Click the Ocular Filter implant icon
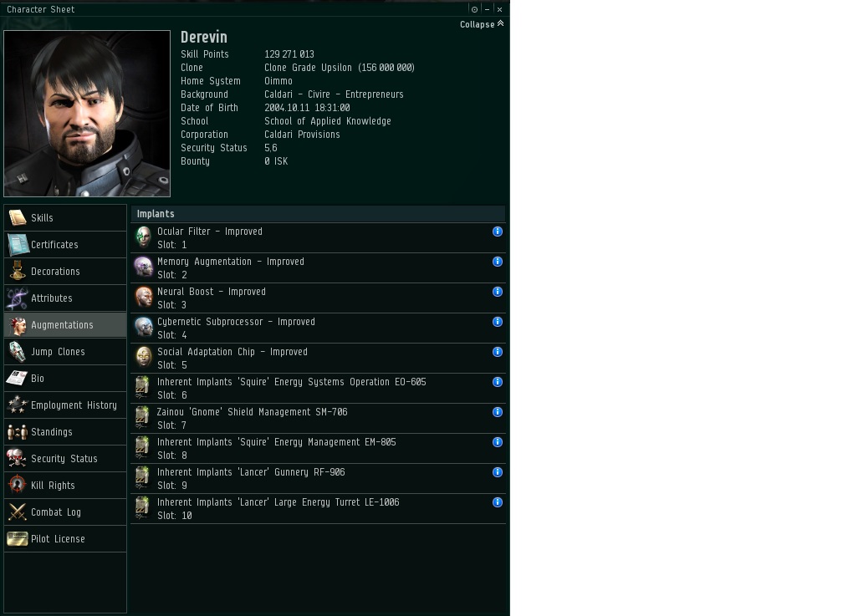This screenshot has width=843, height=616. (x=143, y=237)
